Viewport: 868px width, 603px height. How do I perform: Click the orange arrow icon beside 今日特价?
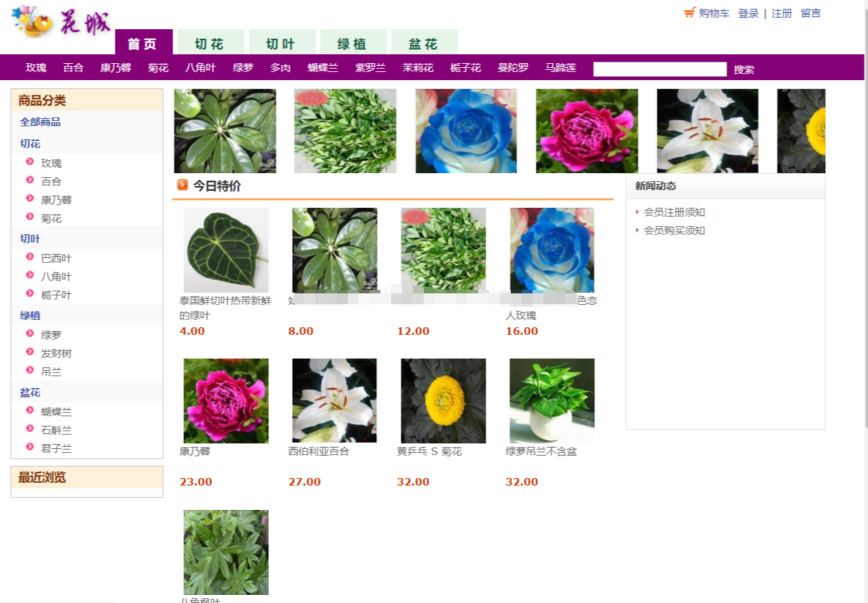click(182, 185)
